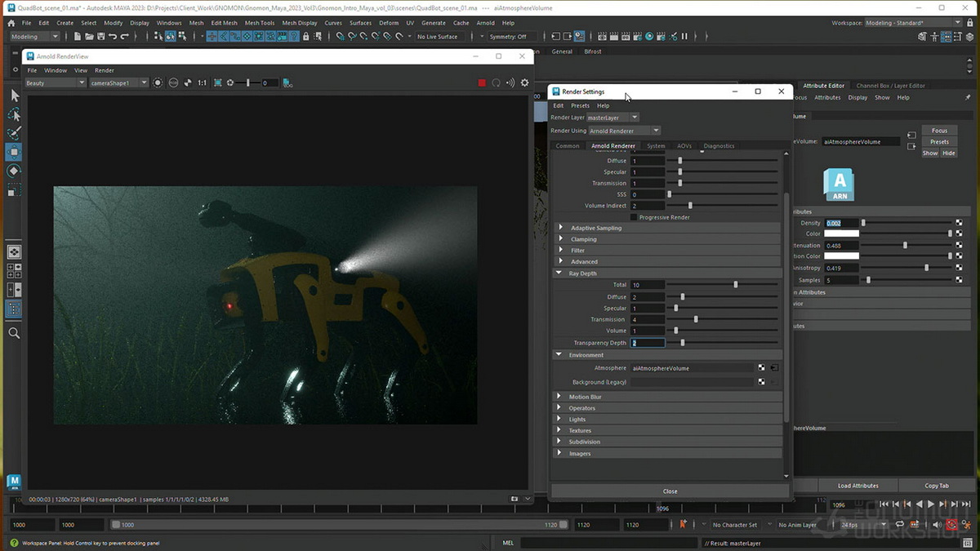Viewport: 980px width, 551px height.
Task: Click the MEL command line input
Action: [609, 543]
